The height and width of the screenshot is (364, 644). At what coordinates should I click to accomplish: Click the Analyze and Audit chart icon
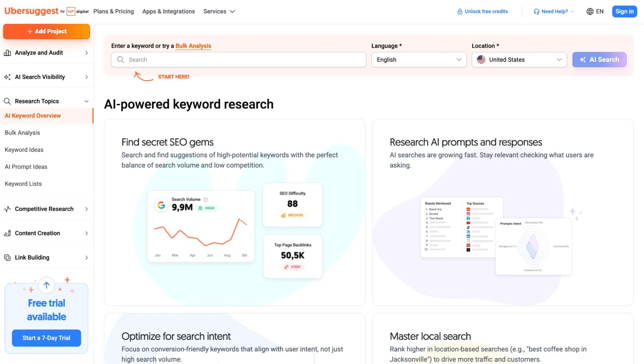[7, 53]
